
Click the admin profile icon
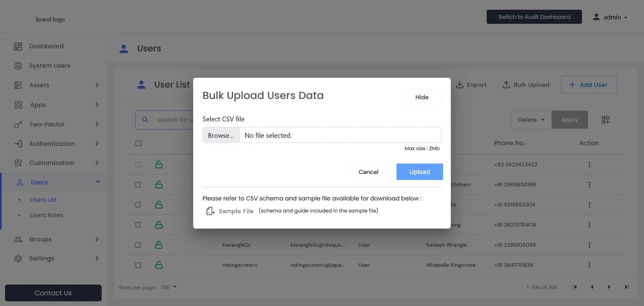click(597, 17)
